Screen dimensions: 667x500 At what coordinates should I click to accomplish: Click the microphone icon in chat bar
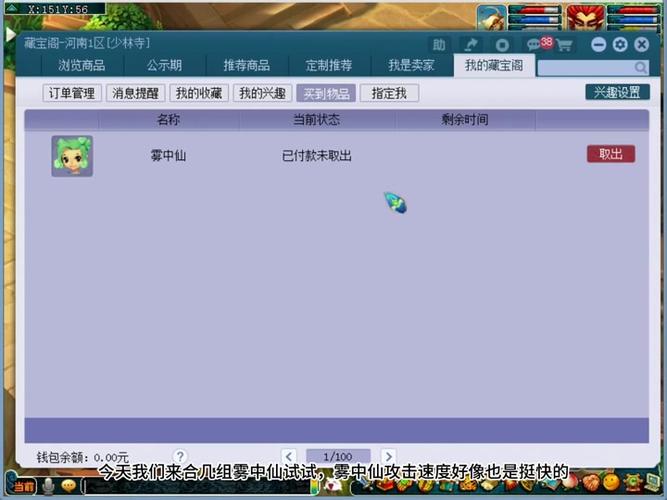pyautogui.click(x=48, y=486)
